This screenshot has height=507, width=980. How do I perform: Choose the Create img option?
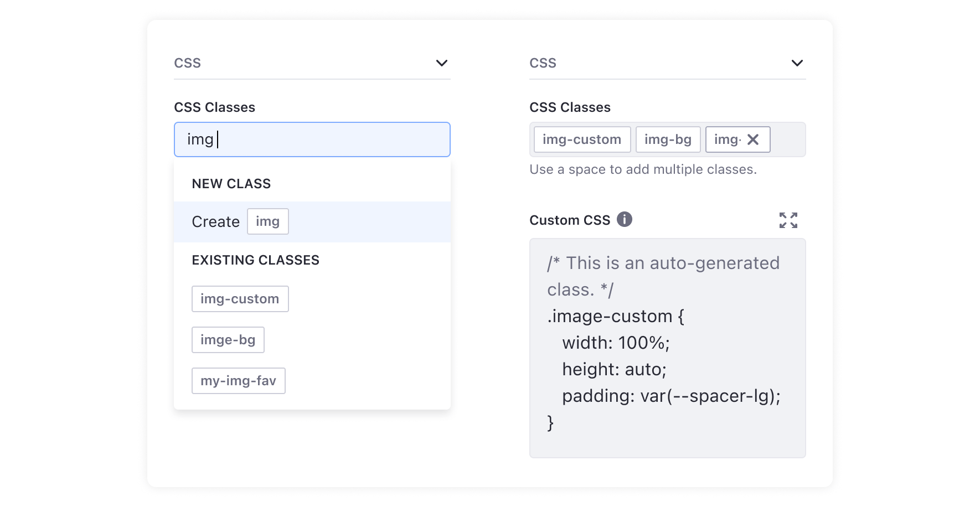point(216,222)
